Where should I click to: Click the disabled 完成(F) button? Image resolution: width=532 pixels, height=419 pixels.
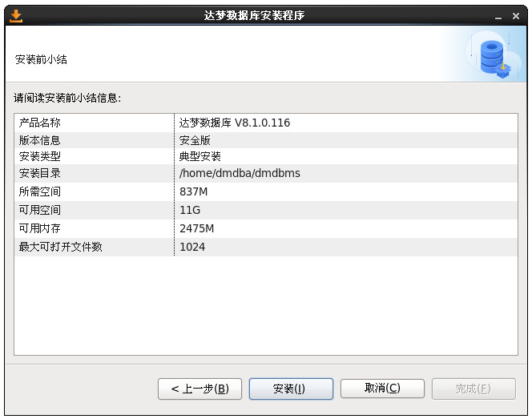474,389
